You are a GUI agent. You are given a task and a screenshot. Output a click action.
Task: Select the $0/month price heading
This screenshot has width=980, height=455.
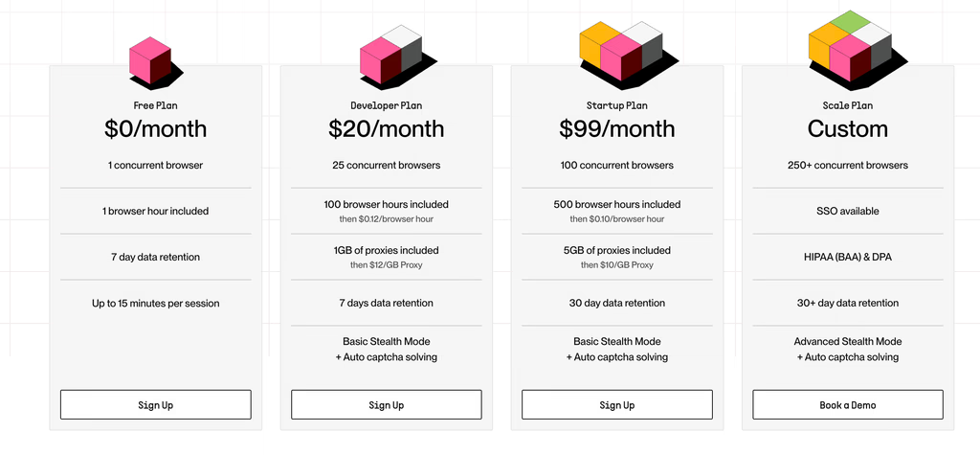[x=156, y=129]
